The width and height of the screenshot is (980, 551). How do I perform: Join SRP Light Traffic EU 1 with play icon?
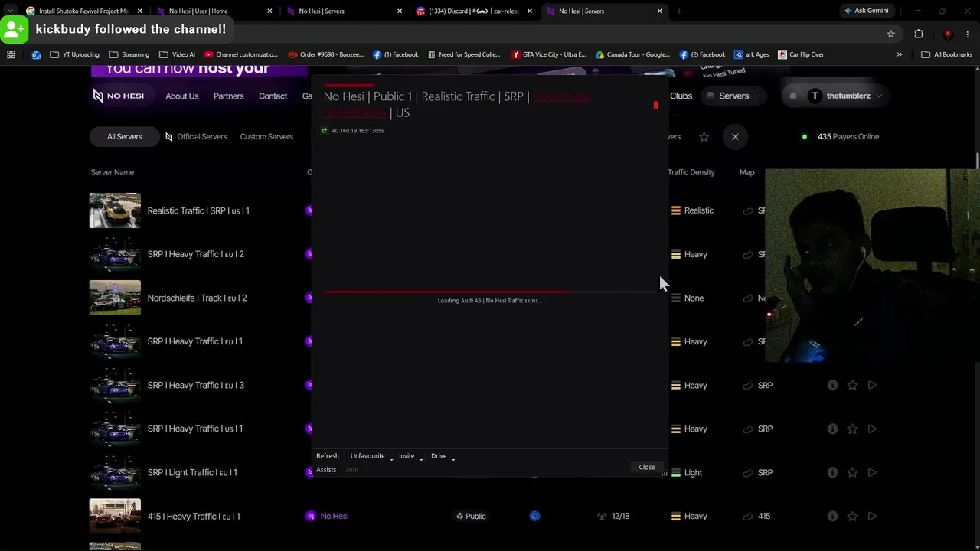click(x=872, y=472)
